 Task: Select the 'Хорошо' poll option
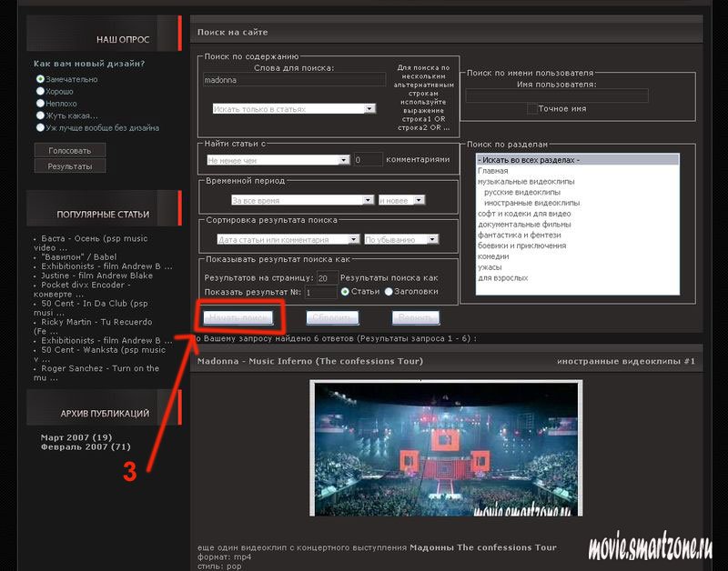pyautogui.click(x=40, y=92)
